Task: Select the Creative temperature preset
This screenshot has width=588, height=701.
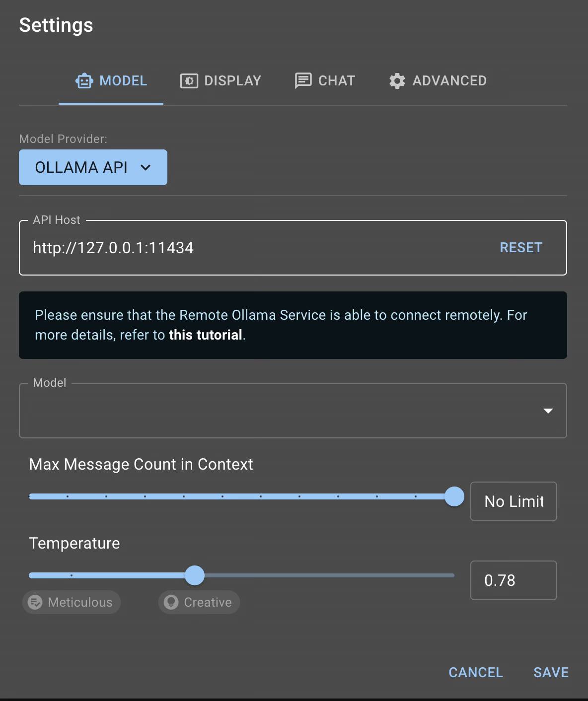Action: [200, 602]
